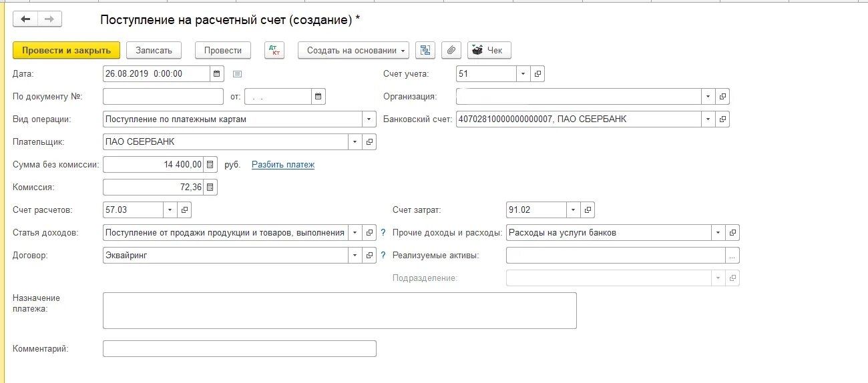This screenshot has width=868, height=383.
Task: Click the Назначение платежа text area
Action: pos(340,310)
